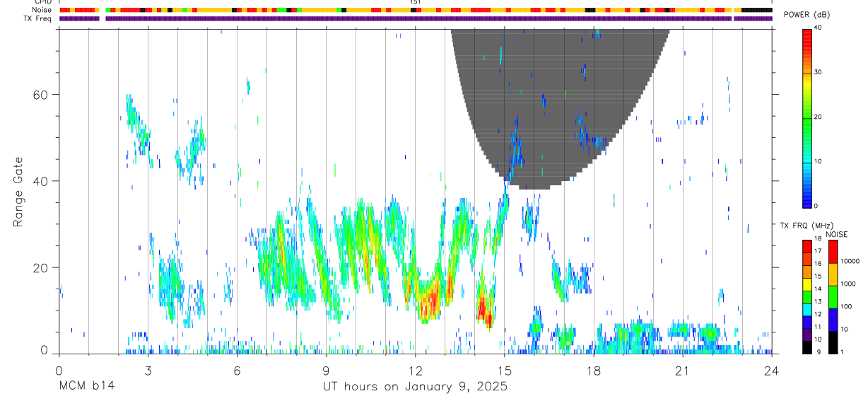Click the power color scale bar
Viewport: 868px width, 401px height.
pyautogui.click(x=807, y=118)
